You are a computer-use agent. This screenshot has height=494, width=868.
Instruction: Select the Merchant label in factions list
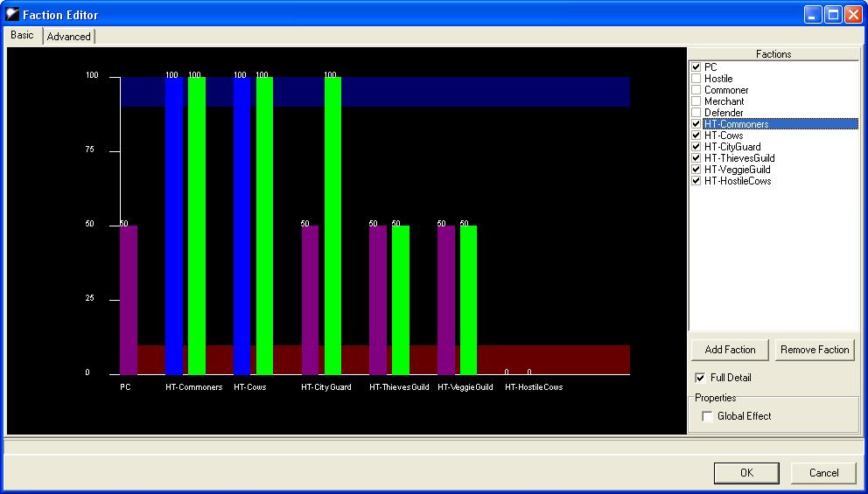[x=724, y=101]
